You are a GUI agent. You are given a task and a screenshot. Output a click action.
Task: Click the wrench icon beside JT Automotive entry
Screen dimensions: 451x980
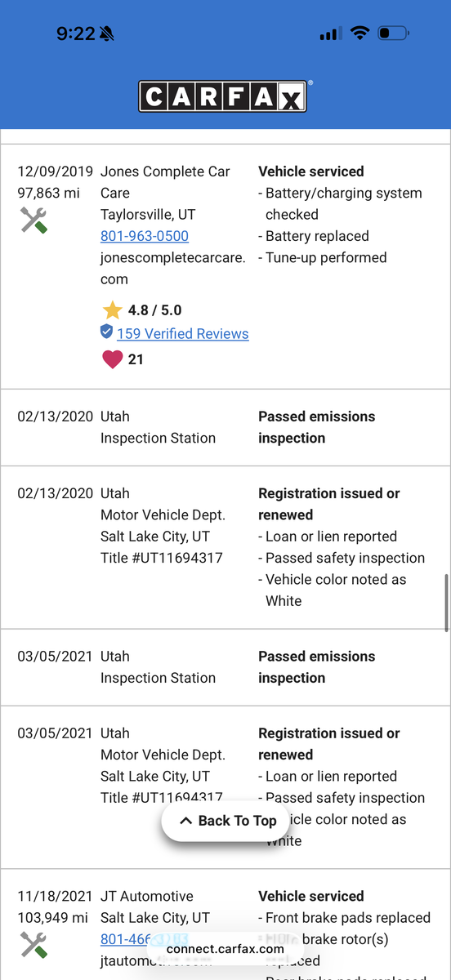pyautogui.click(x=33, y=944)
